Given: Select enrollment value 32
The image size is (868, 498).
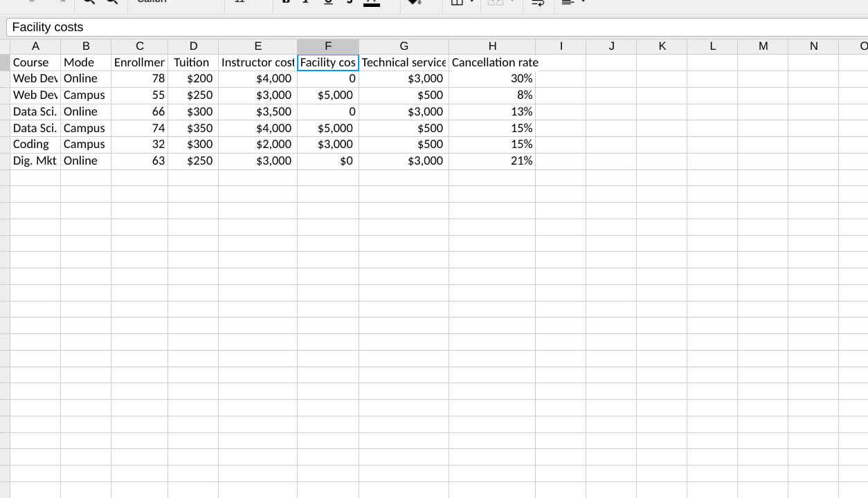Looking at the screenshot, I should click(x=140, y=144).
